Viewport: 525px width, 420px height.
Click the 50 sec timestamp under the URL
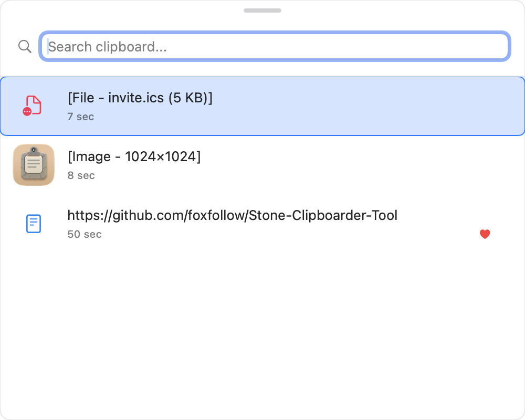84,234
